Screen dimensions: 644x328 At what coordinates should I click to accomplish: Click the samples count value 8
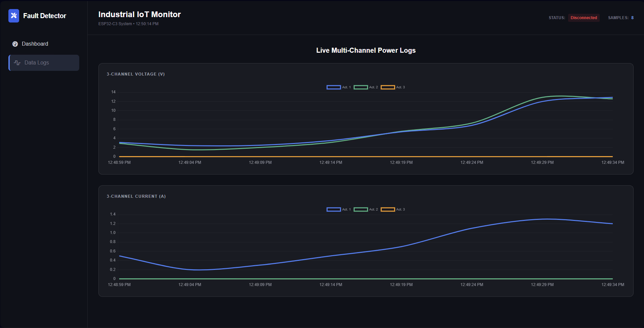pos(632,18)
